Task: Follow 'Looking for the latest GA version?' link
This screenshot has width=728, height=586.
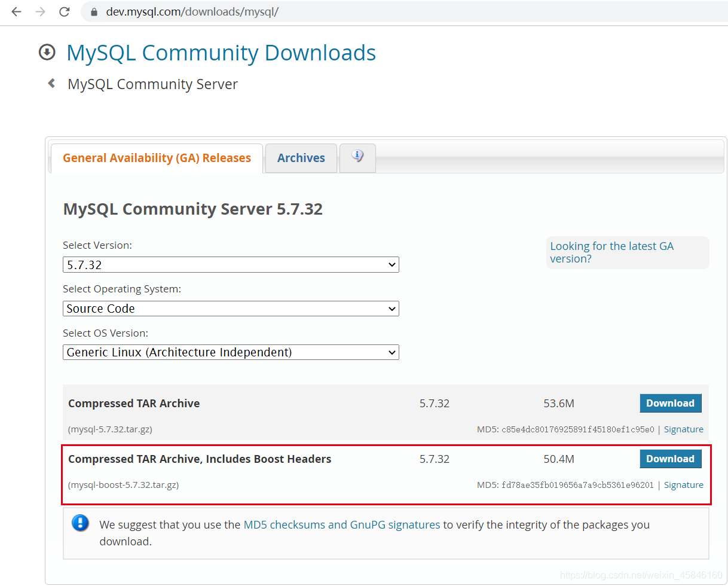Action: point(611,252)
